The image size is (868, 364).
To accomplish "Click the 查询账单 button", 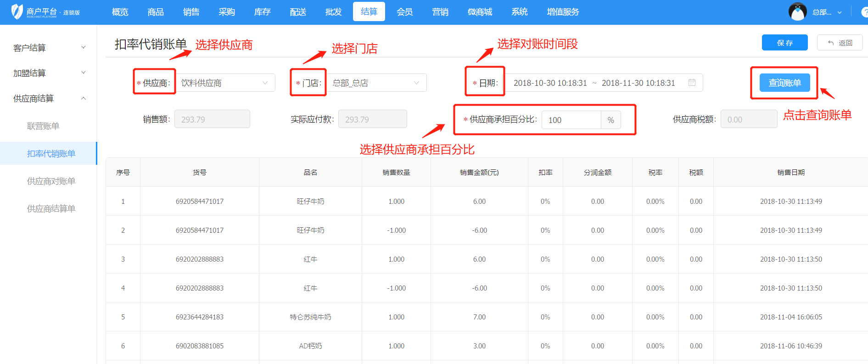I will (784, 83).
